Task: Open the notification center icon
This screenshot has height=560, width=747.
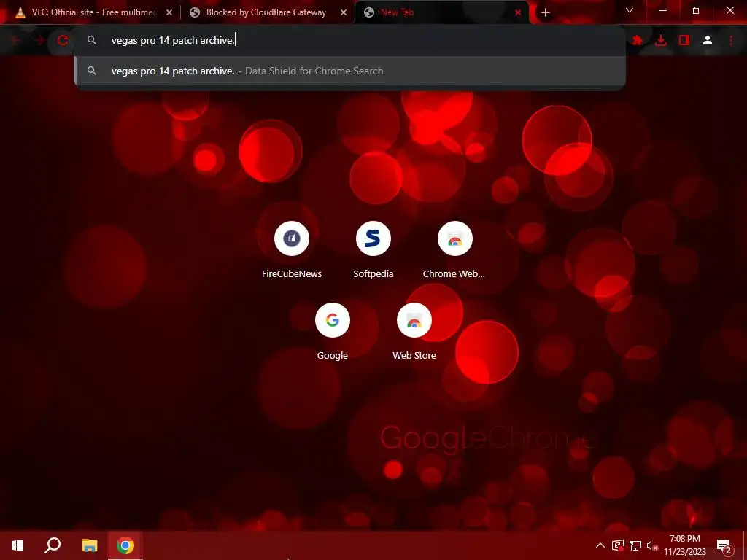Action: 724,545
